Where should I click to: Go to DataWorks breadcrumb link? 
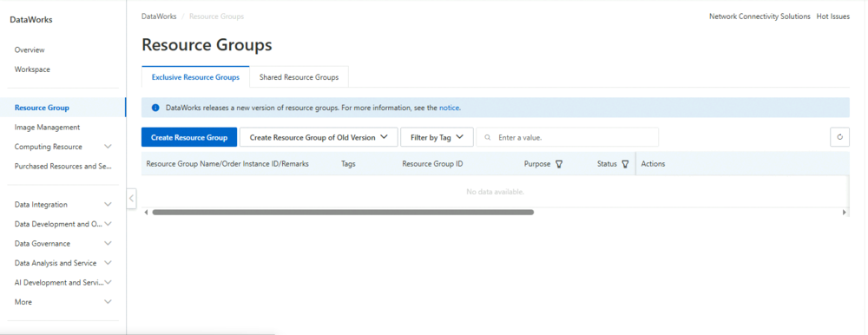click(x=159, y=16)
